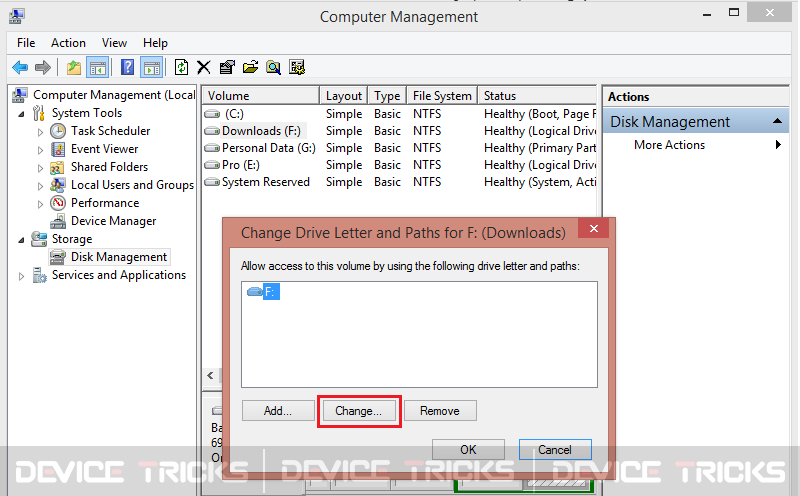Click the magnifying glass toolbar icon
Image resolution: width=800 pixels, height=496 pixels.
[x=273, y=67]
